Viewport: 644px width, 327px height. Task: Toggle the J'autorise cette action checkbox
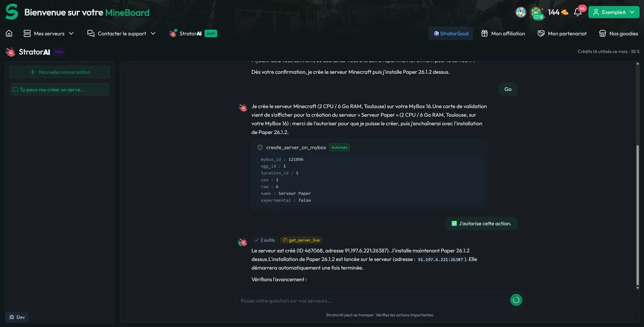[454, 223]
